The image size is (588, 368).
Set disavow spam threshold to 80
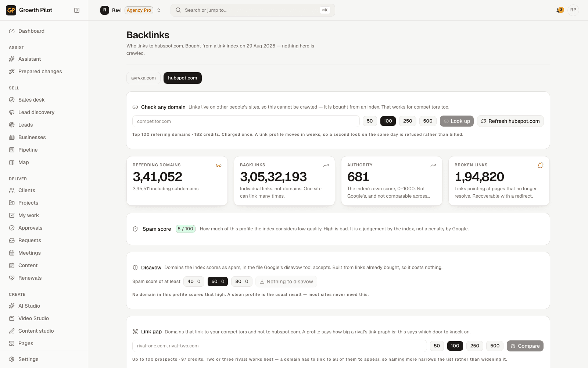(x=242, y=282)
